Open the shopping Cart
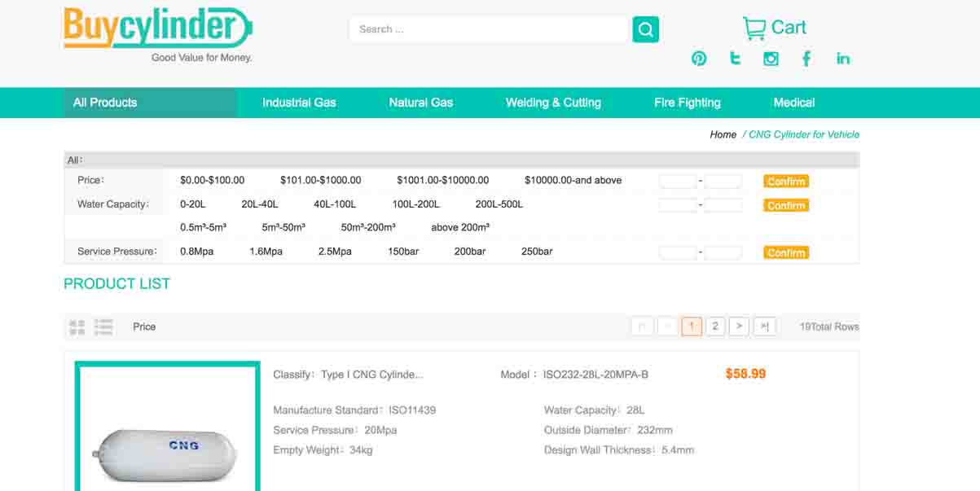The image size is (980, 491). 774,28
